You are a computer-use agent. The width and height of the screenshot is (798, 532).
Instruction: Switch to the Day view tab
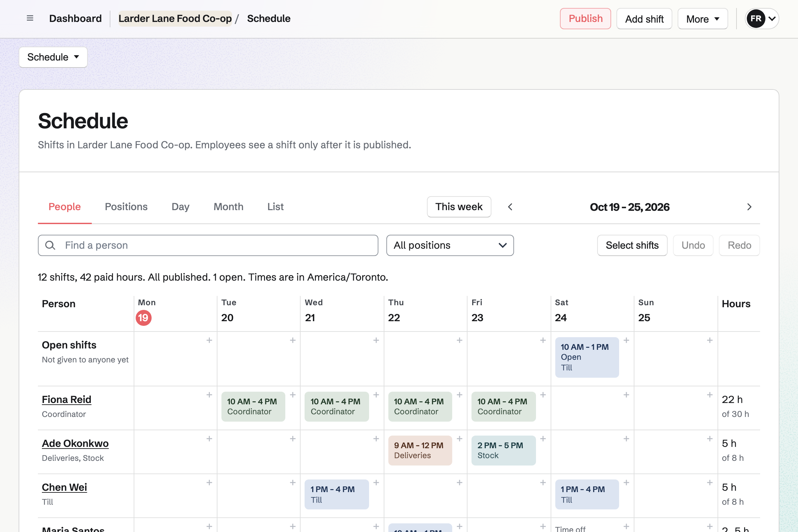point(181,206)
